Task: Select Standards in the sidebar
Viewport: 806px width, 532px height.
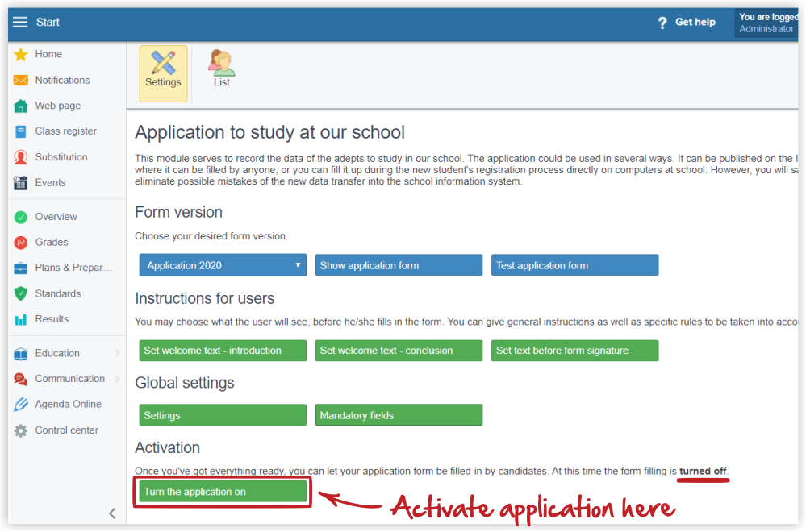Action: [58, 293]
